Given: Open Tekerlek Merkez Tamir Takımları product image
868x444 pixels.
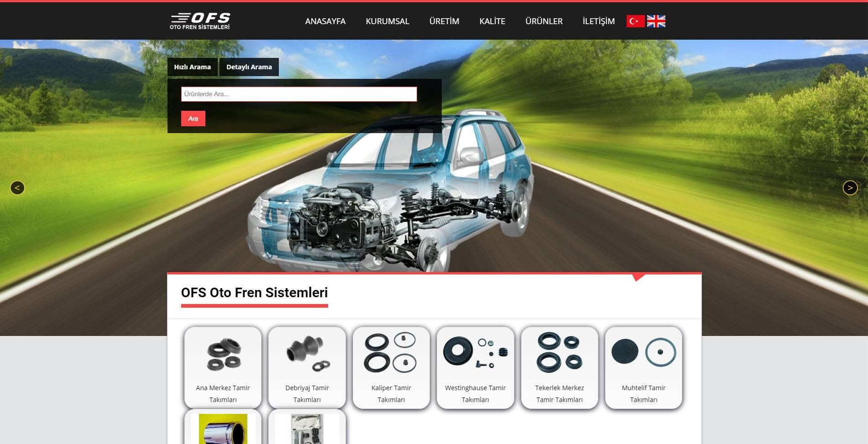Looking at the screenshot, I should click(559, 352).
